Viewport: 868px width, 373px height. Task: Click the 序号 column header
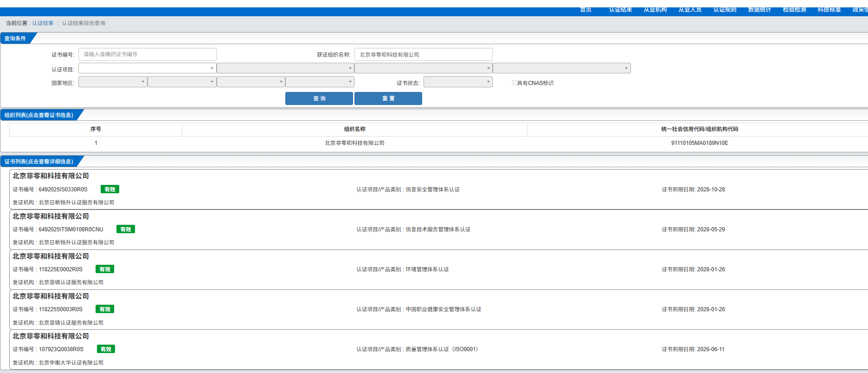(x=96, y=129)
